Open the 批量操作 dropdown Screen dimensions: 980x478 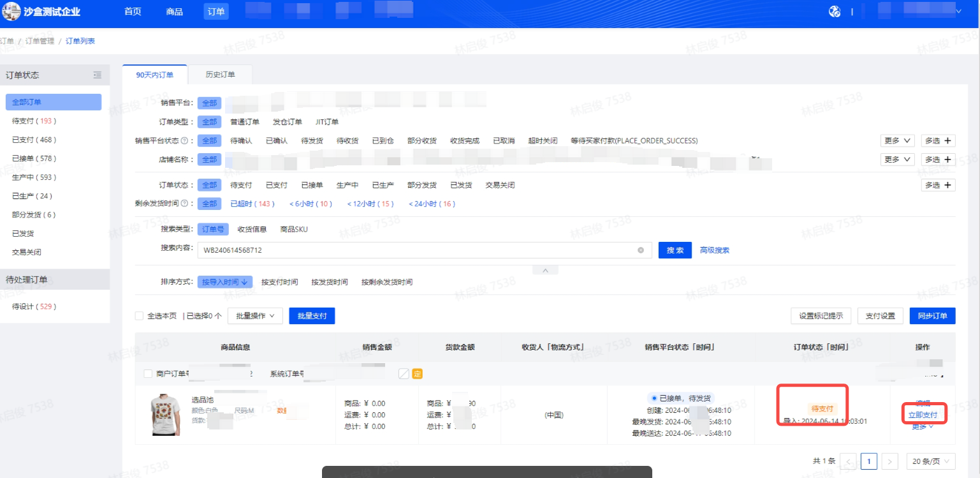[x=254, y=315]
